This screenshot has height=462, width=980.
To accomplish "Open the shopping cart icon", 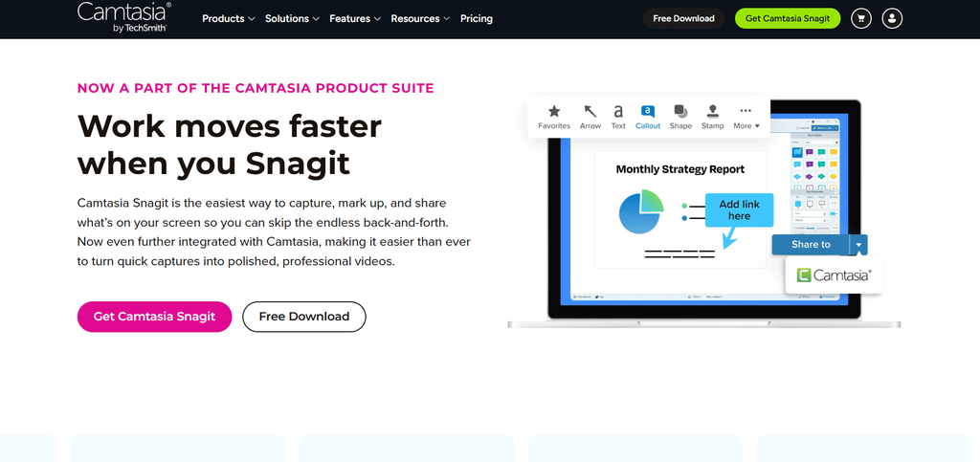I will 861,18.
